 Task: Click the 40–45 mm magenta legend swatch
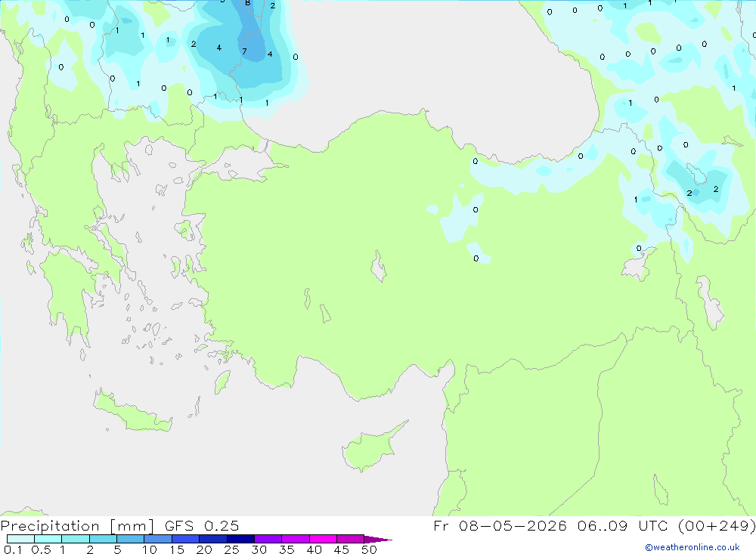pos(323,539)
